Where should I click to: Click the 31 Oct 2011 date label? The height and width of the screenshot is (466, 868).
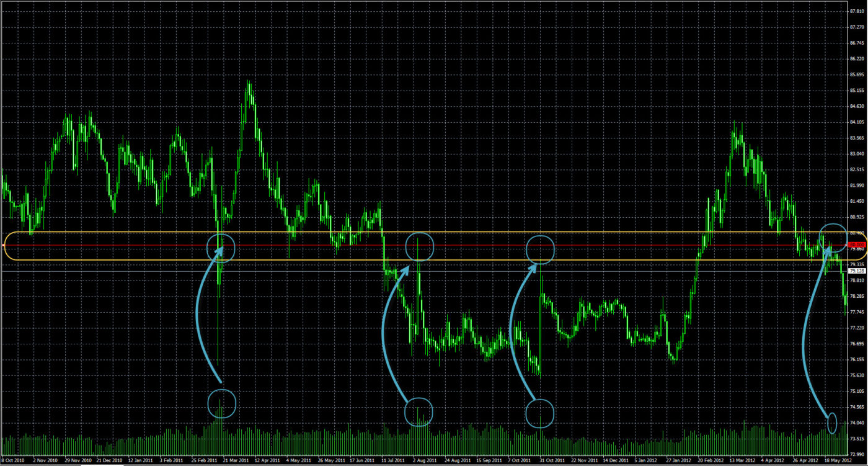click(x=554, y=461)
